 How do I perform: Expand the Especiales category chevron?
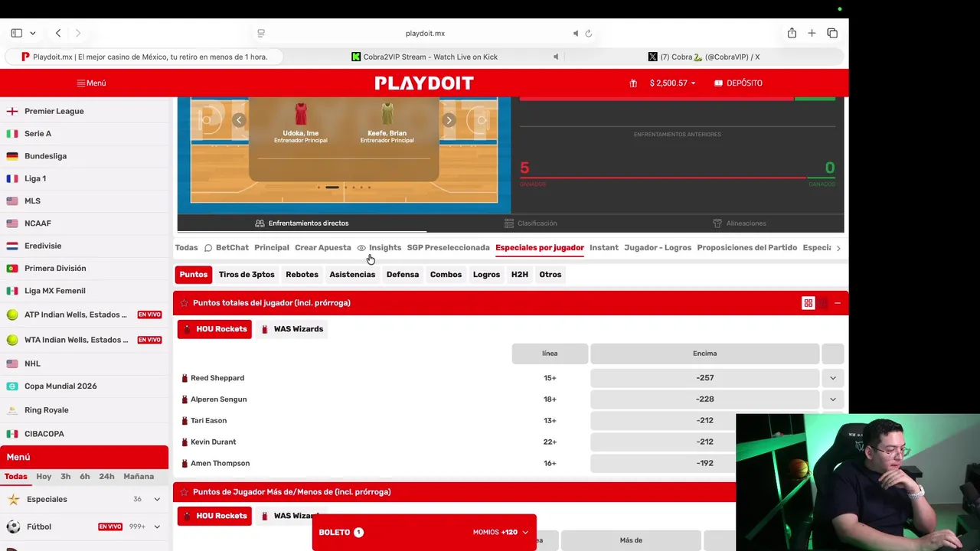tap(157, 499)
